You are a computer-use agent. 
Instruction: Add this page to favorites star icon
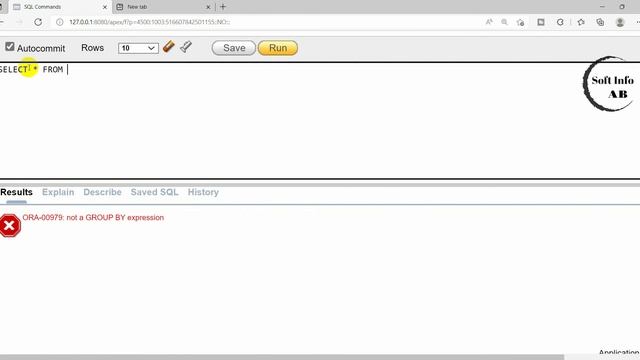pos(520,22)
